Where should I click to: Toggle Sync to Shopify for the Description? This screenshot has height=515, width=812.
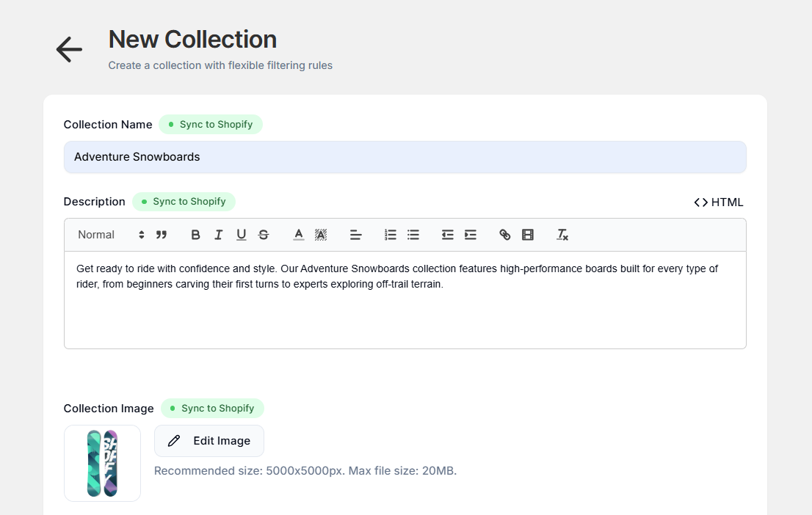(x=184, y=201)
